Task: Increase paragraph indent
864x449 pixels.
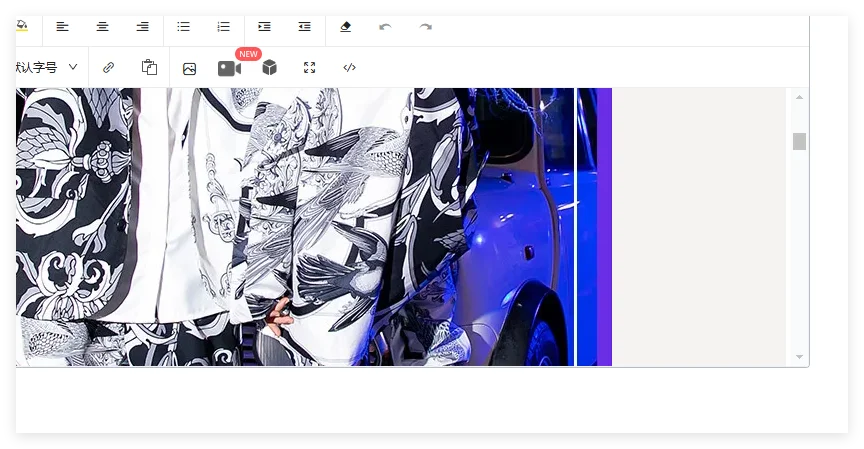Action: [264, 26]
